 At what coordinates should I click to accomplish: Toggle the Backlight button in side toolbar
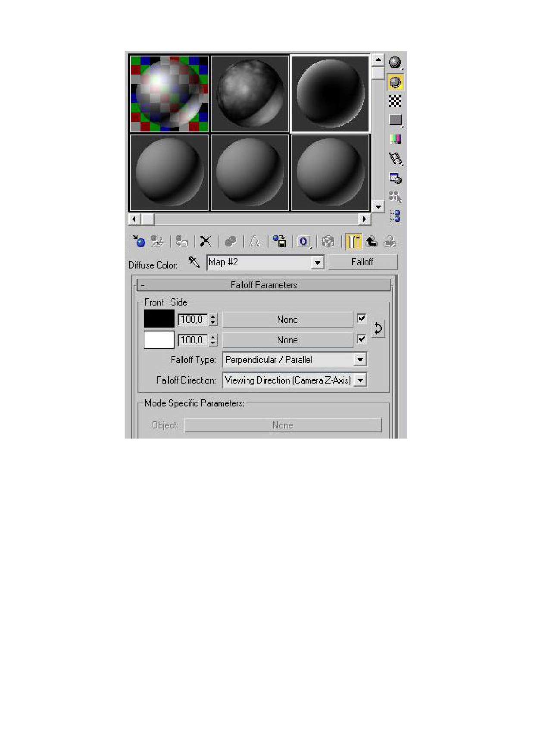click(x=395, y=82)
